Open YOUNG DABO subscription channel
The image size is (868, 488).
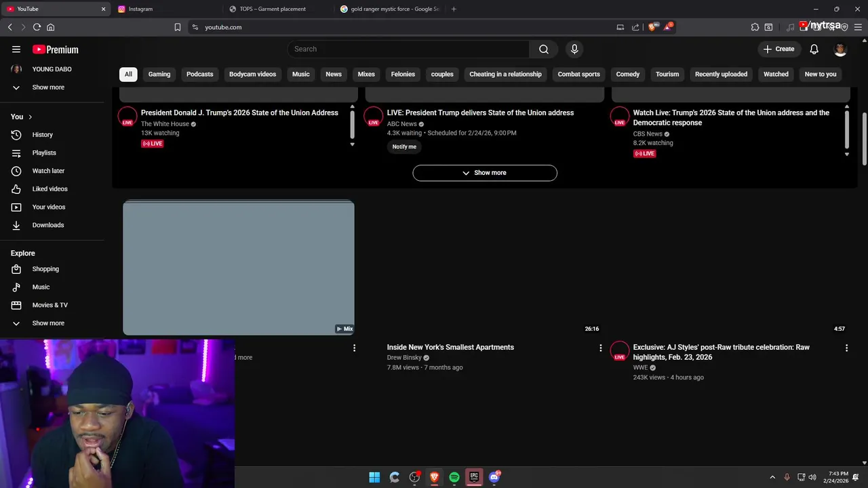(52, 69)
